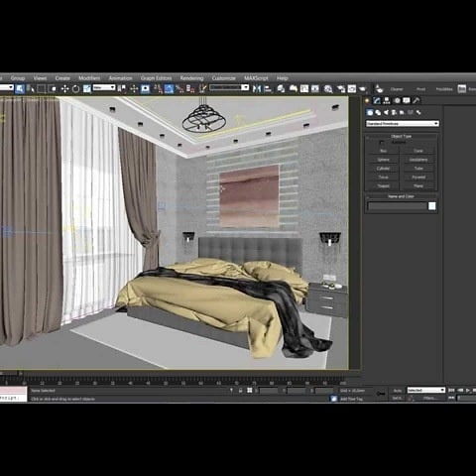This screenshot has width=476, height=476.
Task: Toggle the selection lock icon in status bar
Action: 240,391
